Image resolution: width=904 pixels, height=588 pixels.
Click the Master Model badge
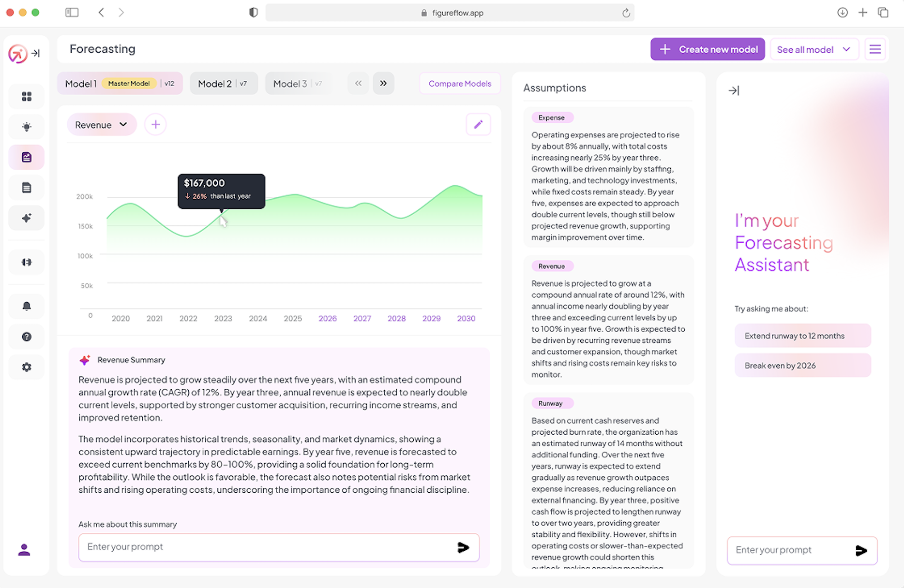tap(129, 84)
